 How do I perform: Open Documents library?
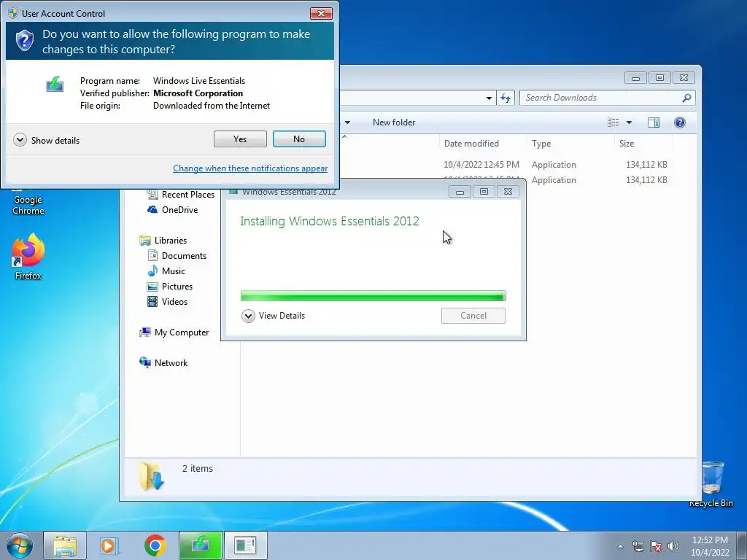[x=184, y=256]
